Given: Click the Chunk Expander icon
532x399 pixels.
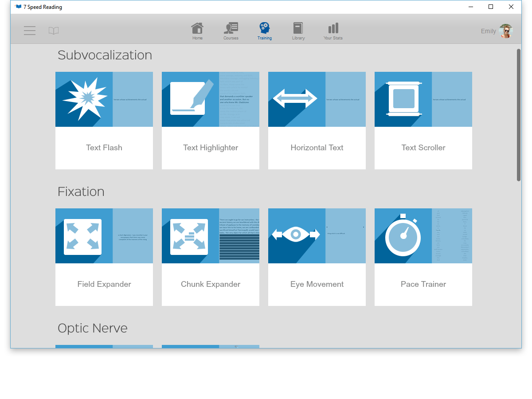Looking at the screenshot, I should click(189, 237).
